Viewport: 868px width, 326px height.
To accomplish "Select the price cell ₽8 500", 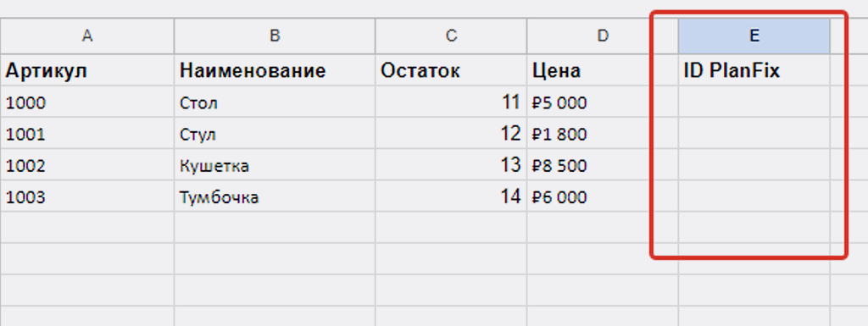I will coord(603,164).
